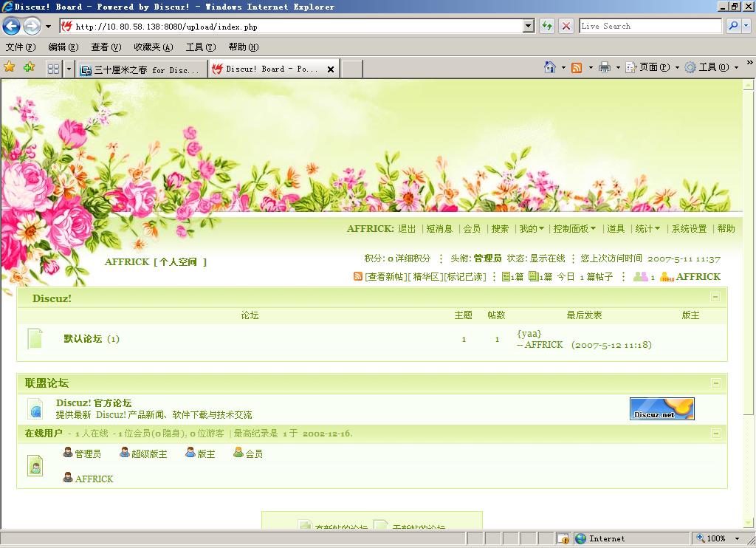Open the {yaa} last post link
The width and height of the screenshot is (756, 548).
tap(529, 333)
